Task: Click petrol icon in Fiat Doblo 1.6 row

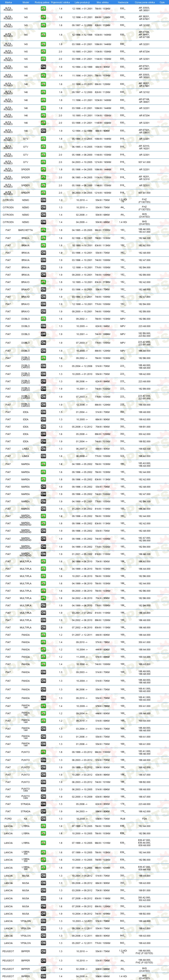Action: click(x=43, y=319)
